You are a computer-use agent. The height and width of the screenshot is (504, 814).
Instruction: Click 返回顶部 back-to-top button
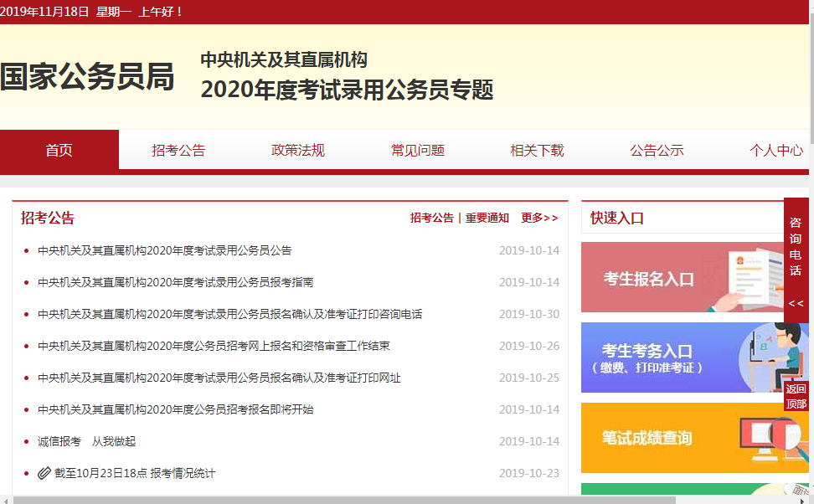point(796,397)
